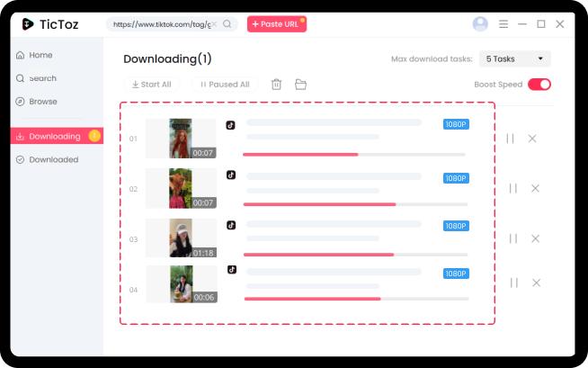The height and width of the screenshot is (368, 588).
Task: Click the Paused All button
Action: [225, 85]
